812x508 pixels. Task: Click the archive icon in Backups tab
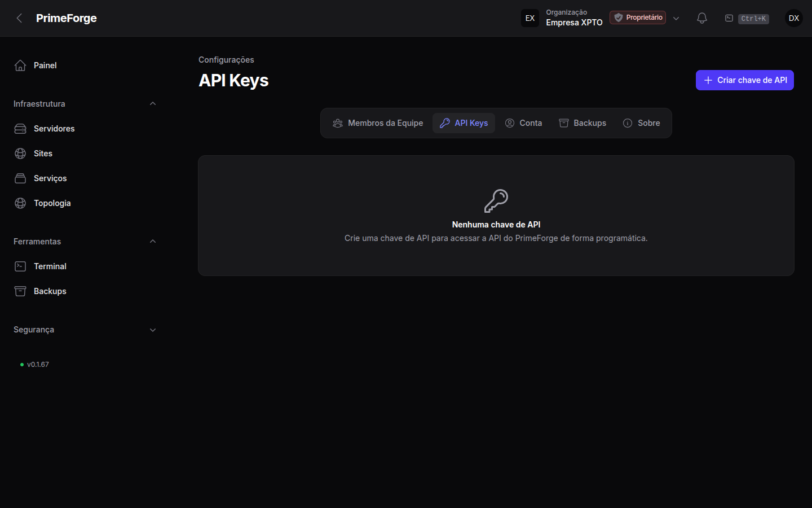[564, 123]
